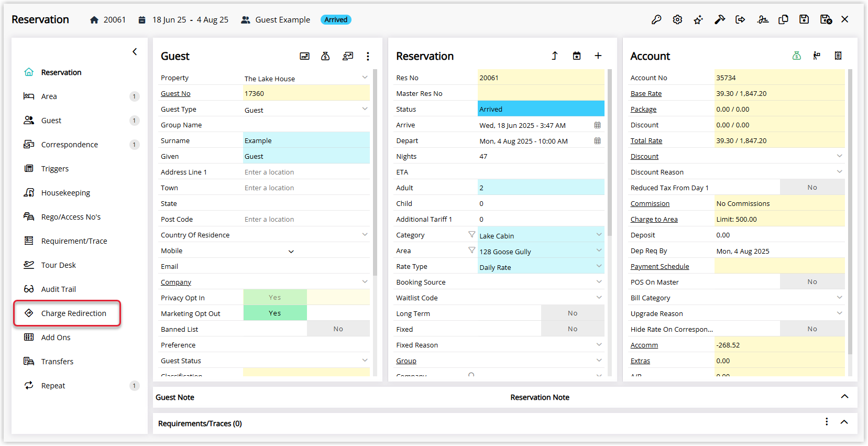The height and width of the screenshot is (446, 868).
Task: Click the Charge to Area link
Action: (x=654, y=219)
